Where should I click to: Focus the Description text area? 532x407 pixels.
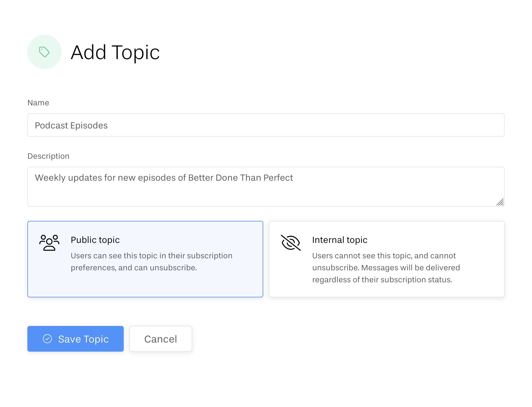click(x=266, y=193)
